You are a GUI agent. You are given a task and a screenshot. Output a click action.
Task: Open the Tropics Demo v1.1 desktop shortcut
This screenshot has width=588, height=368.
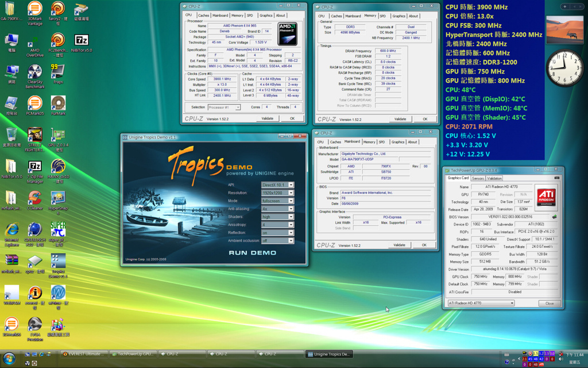[58, 266]
